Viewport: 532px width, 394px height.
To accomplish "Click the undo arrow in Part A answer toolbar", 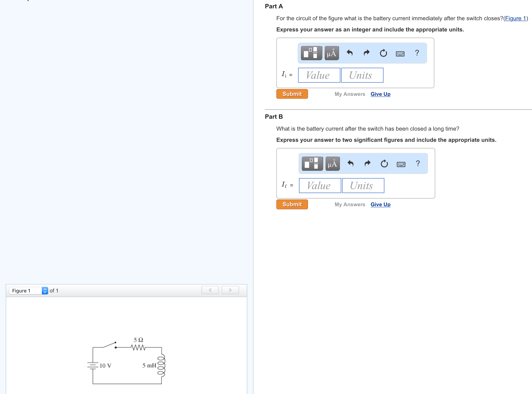I will 350,53.
